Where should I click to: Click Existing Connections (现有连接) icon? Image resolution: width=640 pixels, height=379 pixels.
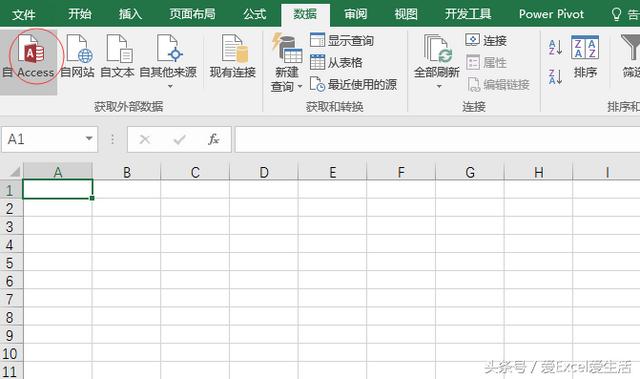click(x=234, y=49)
